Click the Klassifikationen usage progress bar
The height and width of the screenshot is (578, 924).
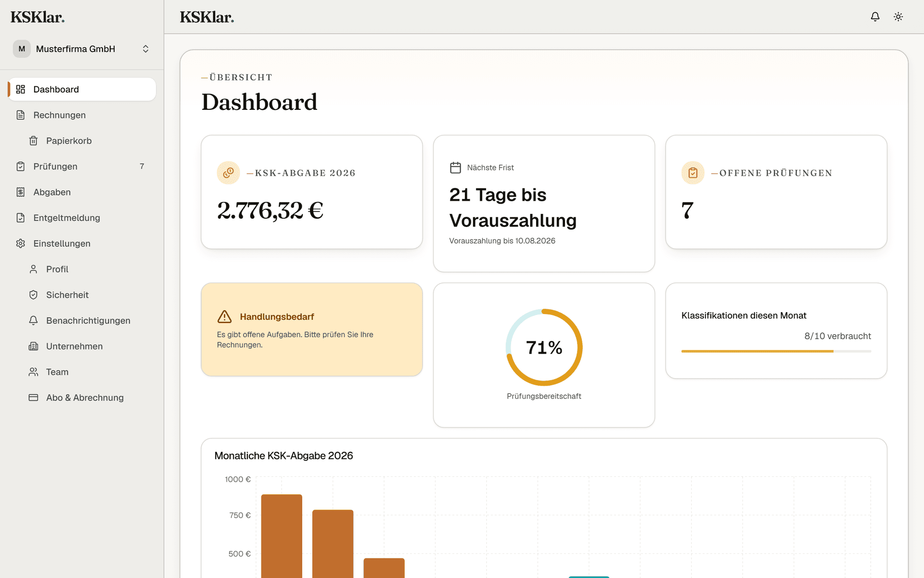776,351
